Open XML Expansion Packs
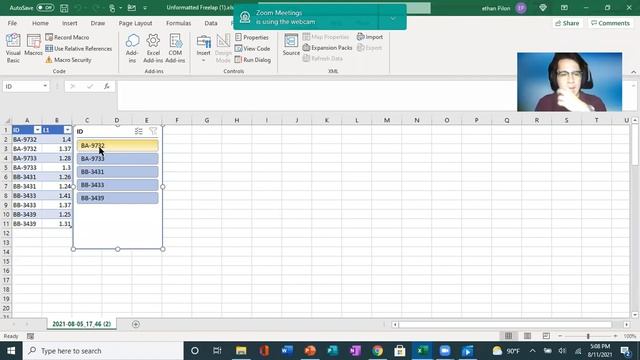The width and height of the screenshot is (640, 360). point(327,48)
